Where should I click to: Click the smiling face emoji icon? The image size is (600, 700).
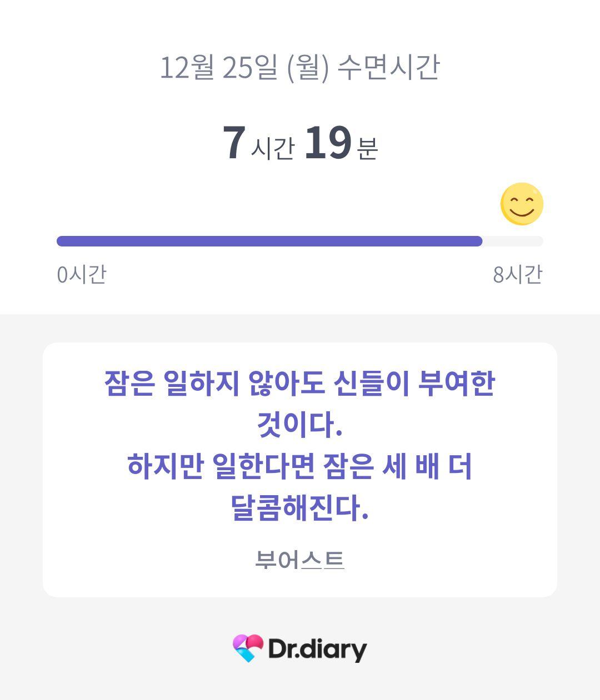pos(522,204)
